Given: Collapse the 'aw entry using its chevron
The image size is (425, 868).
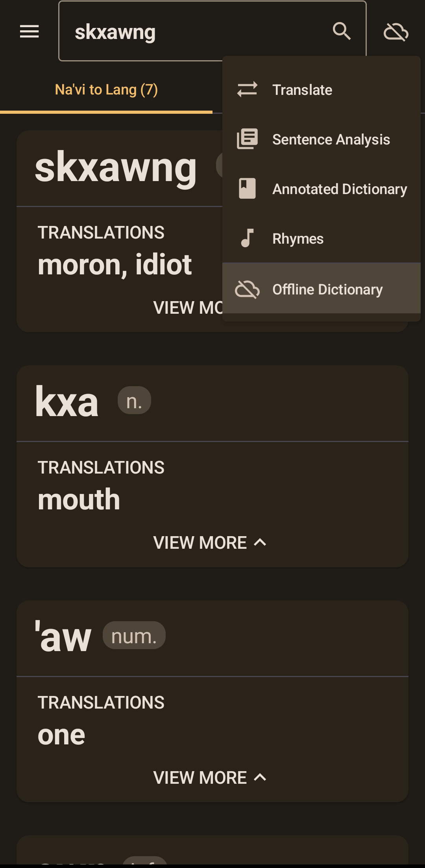Looking at the screenshot, I should point(211,777).
